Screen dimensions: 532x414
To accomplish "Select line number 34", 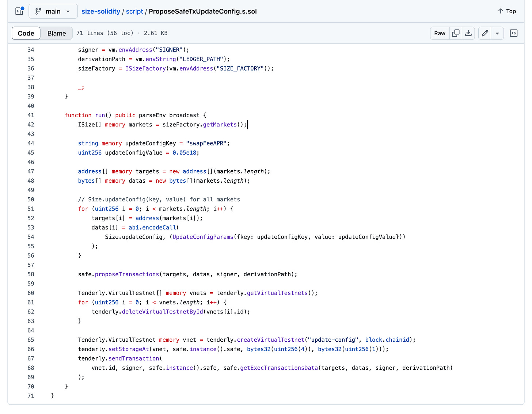I will 31,50.
